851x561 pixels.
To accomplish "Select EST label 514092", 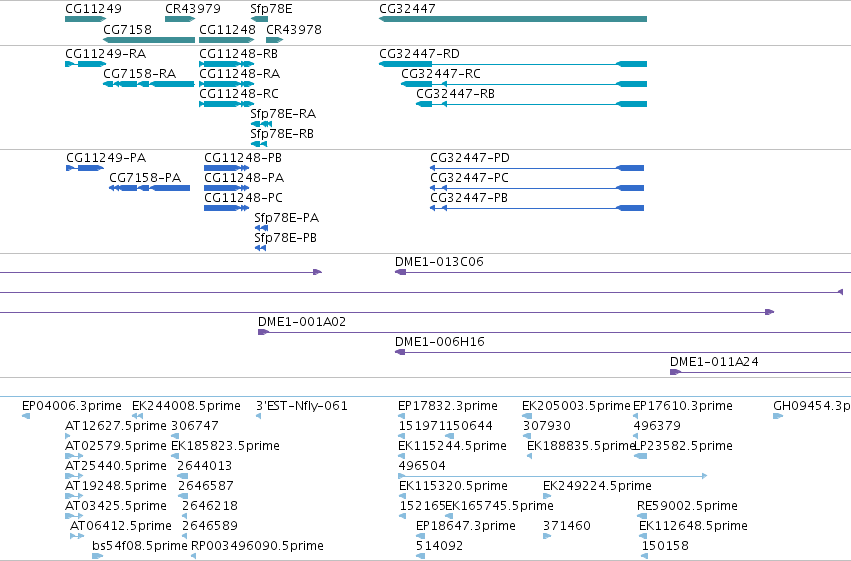I will (x=440, y=546).
